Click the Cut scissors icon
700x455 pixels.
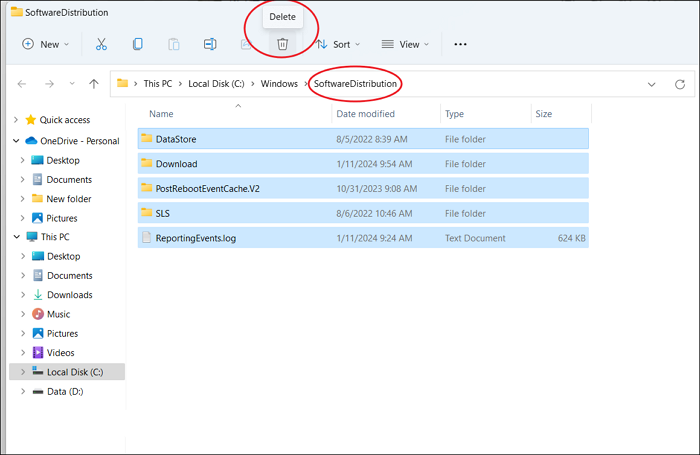tap(101, 44)
